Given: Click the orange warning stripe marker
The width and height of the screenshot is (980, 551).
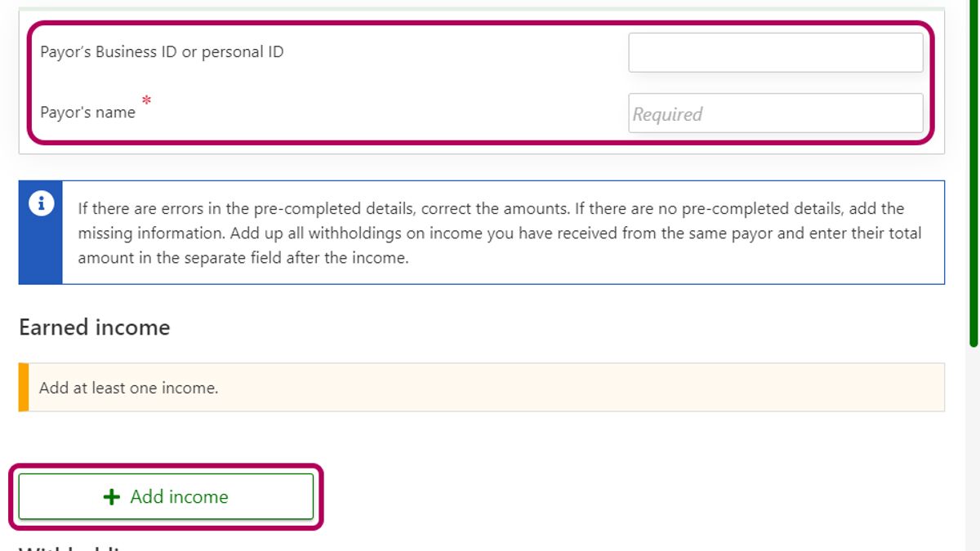Looking at the screenshot, I should click(x=23, y=387).
